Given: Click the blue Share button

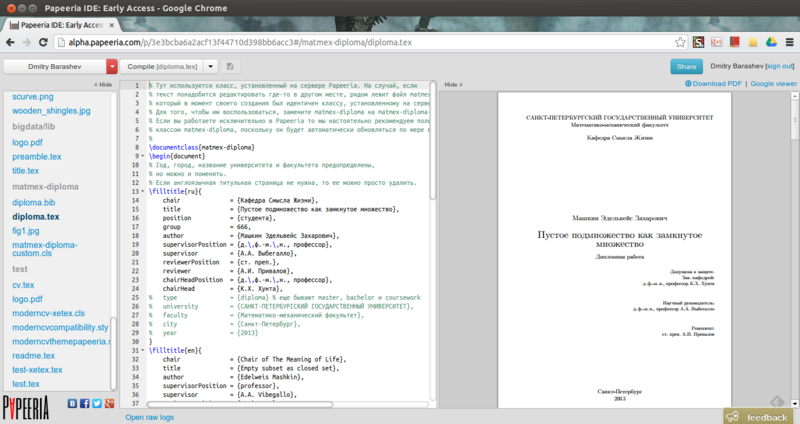Looking at the screenshot, I should click(x=686, y=66).
